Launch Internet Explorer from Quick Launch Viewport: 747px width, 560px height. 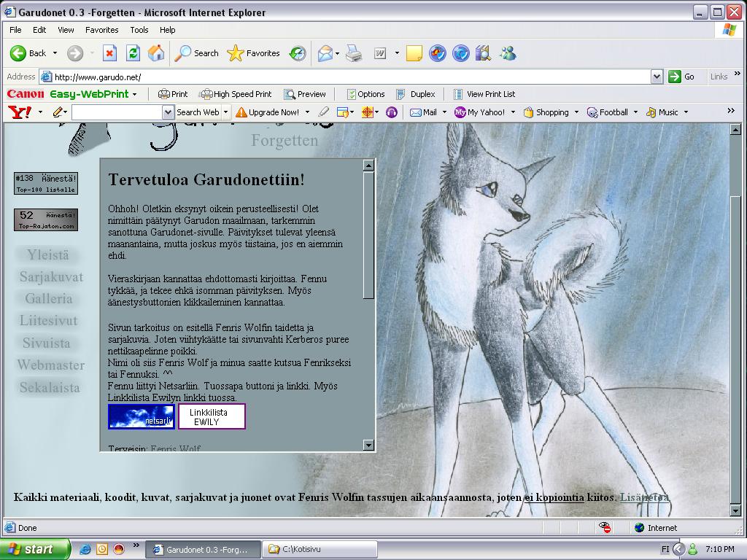pos(85,549)
